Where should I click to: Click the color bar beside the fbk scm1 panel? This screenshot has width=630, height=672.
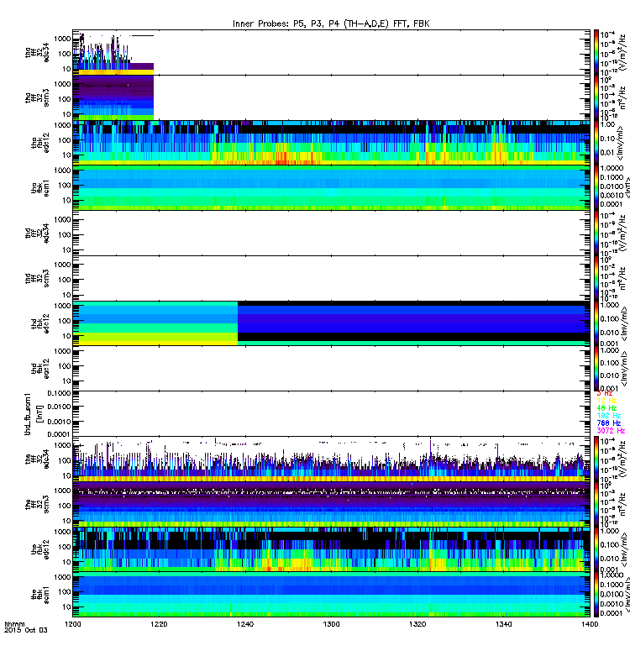coord(596,595)
